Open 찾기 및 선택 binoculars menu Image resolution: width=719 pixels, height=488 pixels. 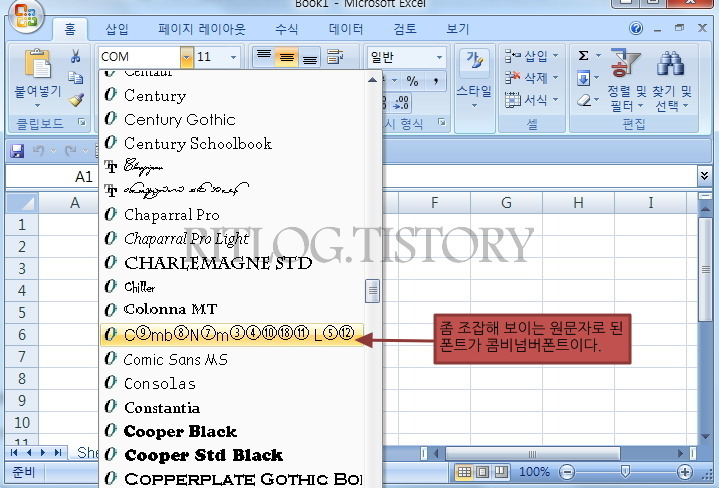[x=671, y=79]
